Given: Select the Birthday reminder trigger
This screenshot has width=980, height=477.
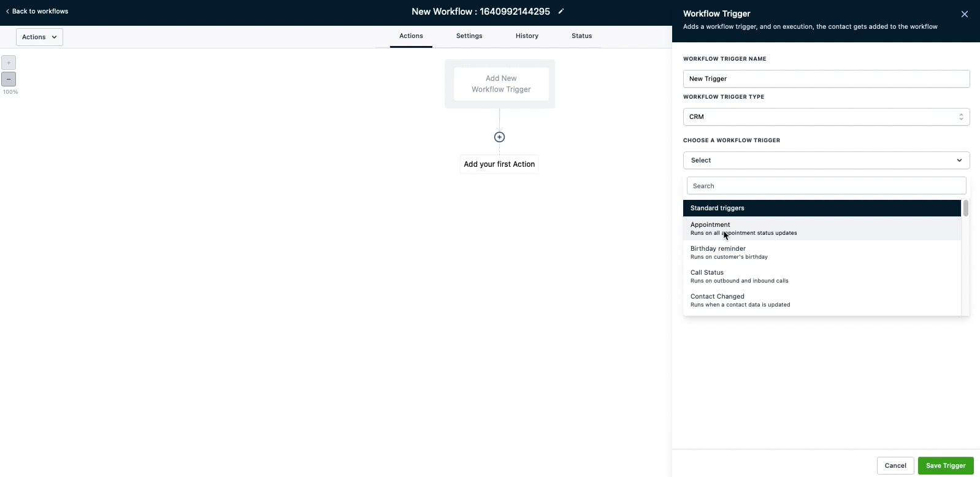Looking at the screenshot, I should [x=822, y=252].
